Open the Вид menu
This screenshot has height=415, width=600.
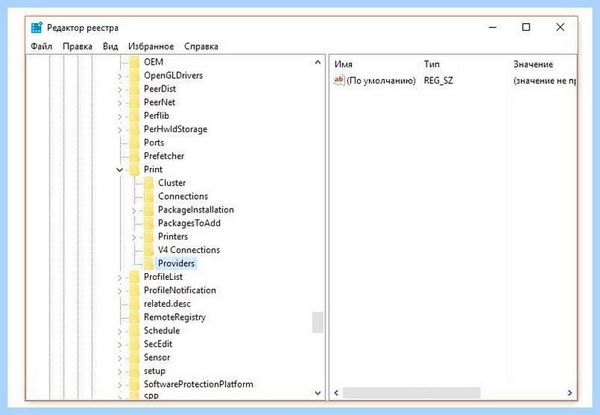pos(110,47)
